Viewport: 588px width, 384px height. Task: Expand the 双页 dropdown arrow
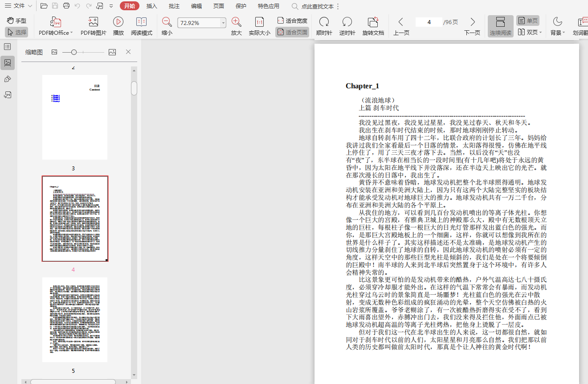pyautogui.click(x=541, y=33)
